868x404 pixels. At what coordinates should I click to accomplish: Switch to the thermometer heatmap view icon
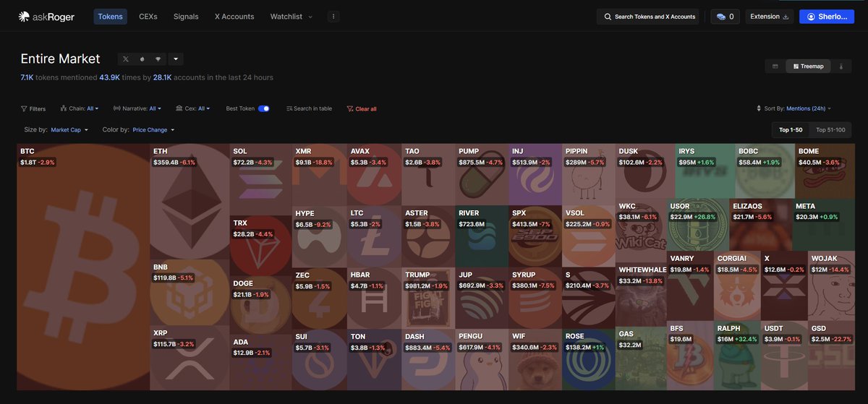click(841, 66)
